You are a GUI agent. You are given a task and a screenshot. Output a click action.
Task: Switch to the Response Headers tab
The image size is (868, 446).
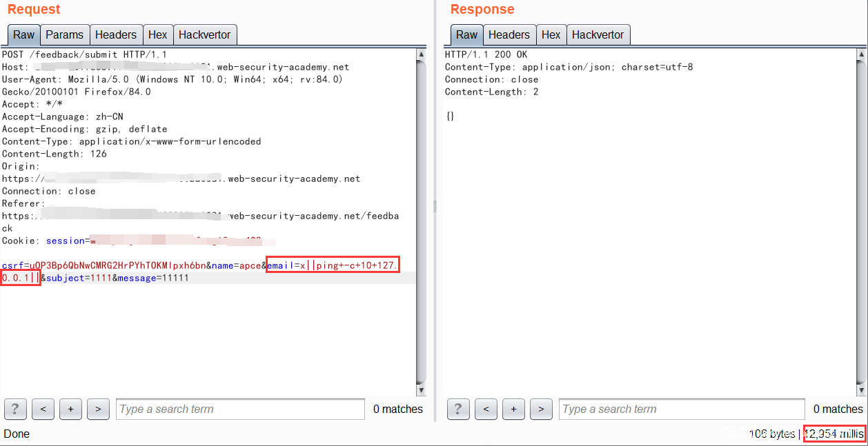tap(509, 34)
